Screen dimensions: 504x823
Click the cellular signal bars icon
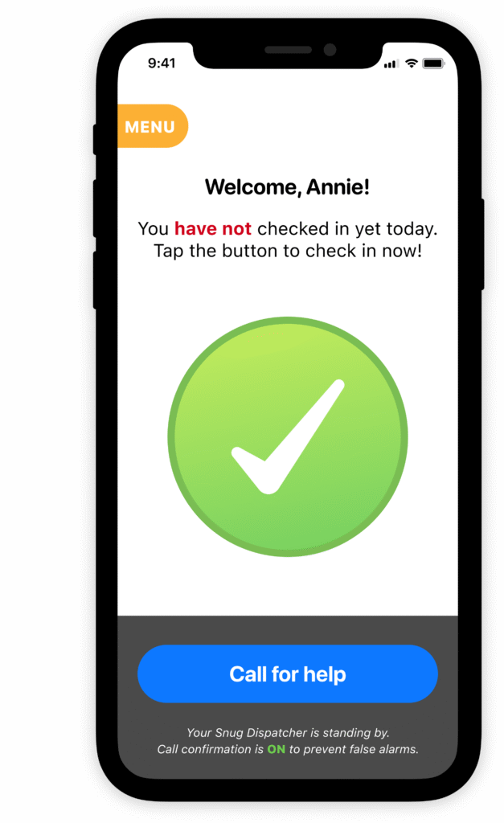(391, 64)
